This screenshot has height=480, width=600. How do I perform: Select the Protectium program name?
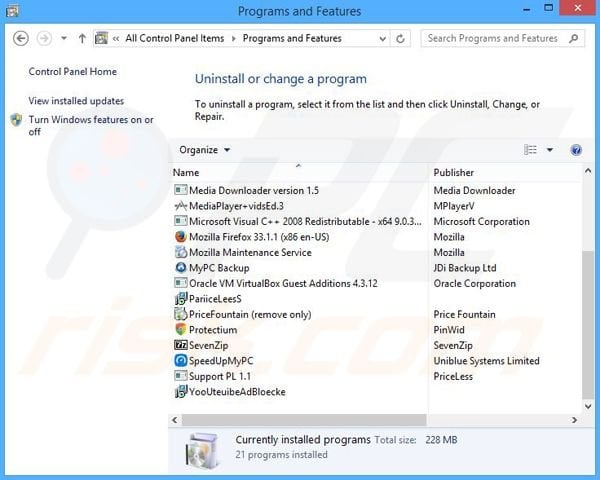tap(213, 330)
